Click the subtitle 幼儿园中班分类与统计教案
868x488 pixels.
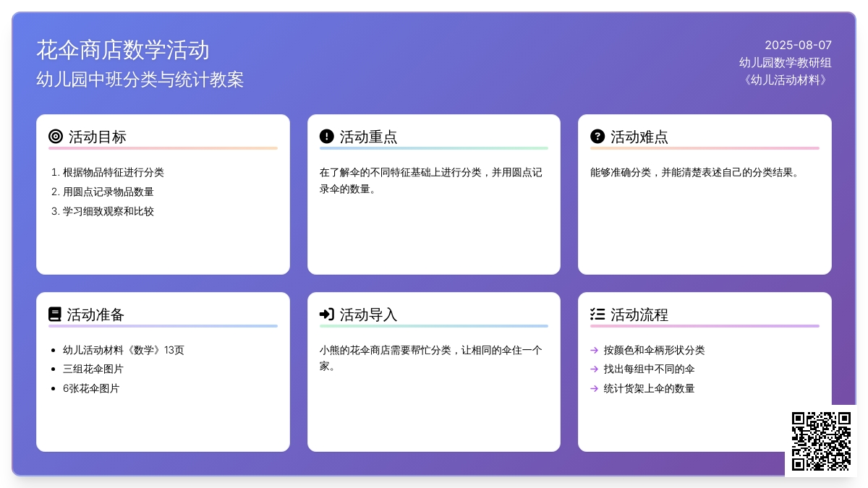140,79
